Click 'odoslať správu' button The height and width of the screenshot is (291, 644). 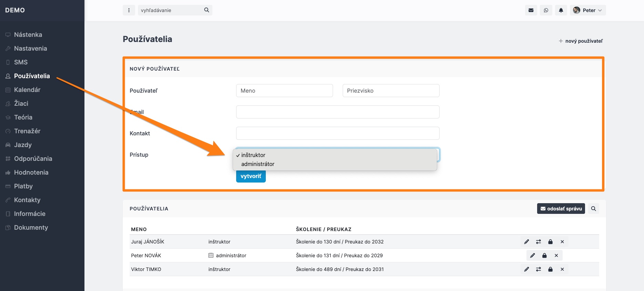point(561,209)
